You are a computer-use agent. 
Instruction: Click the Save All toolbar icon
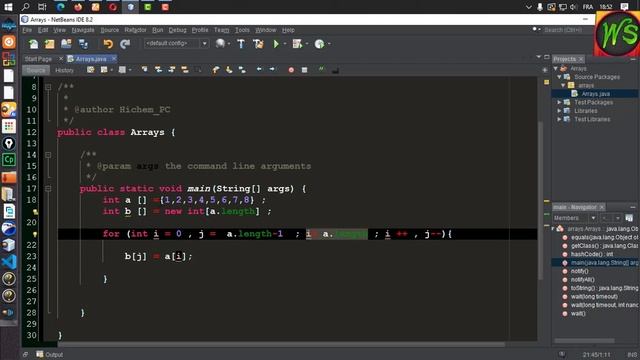[x=83, y=44]
